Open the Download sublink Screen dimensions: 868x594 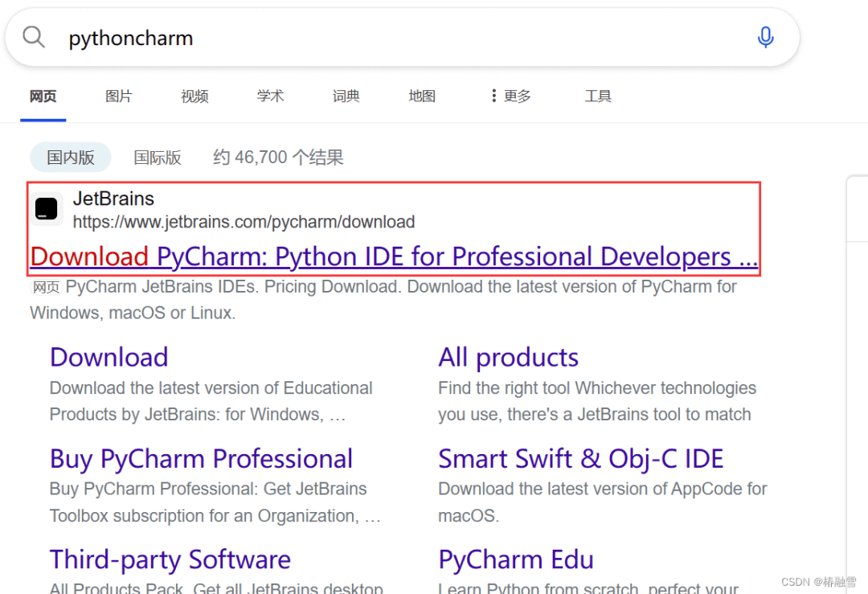109,357
